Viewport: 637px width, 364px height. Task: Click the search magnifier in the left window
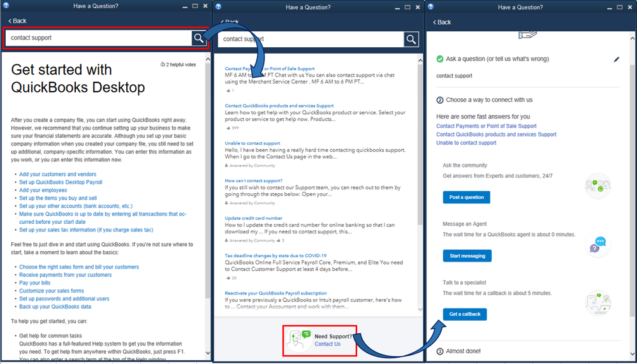point(199,38)
